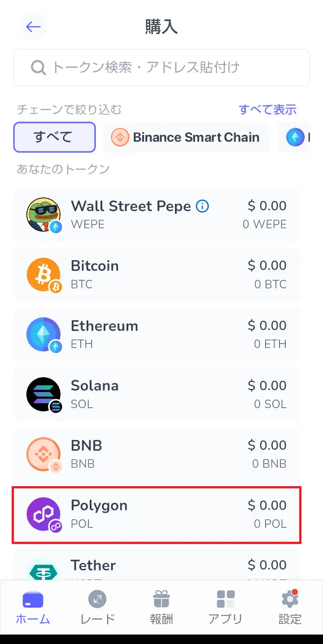Select the すべて chain filter chip
Image resolution: width=323 pixels, height=644 pixels.
pos(54,137)
